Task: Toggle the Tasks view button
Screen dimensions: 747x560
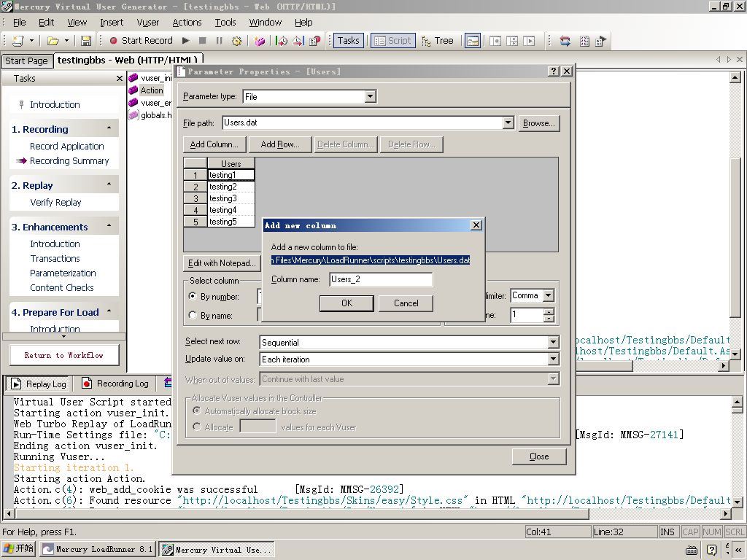Action: 348,41
